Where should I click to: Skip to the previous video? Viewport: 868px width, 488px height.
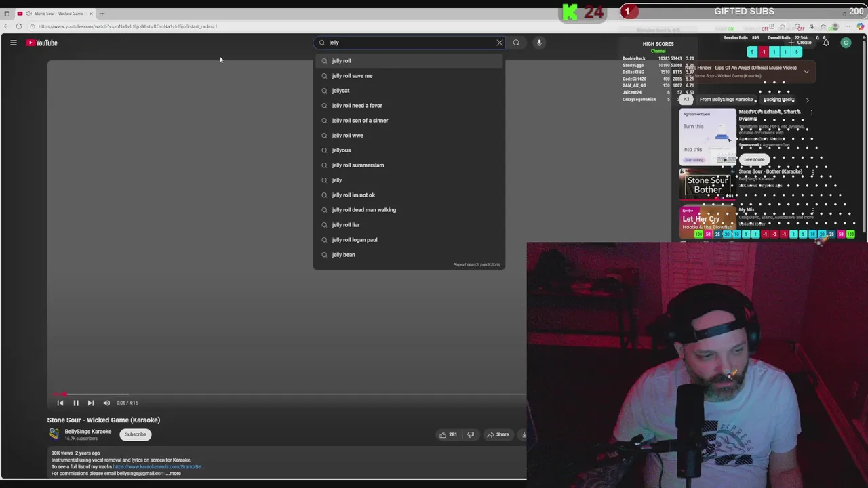click(x=60, y=403)
